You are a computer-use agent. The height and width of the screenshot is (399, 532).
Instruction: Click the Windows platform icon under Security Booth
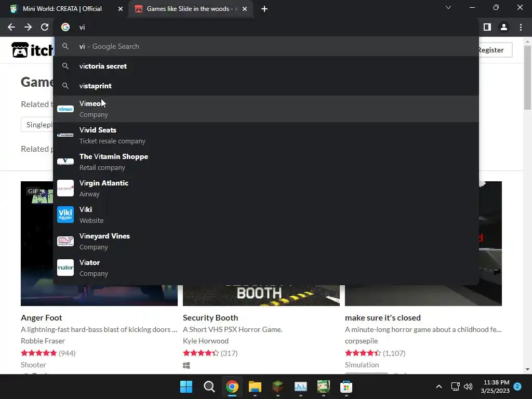tap(187, 365)
